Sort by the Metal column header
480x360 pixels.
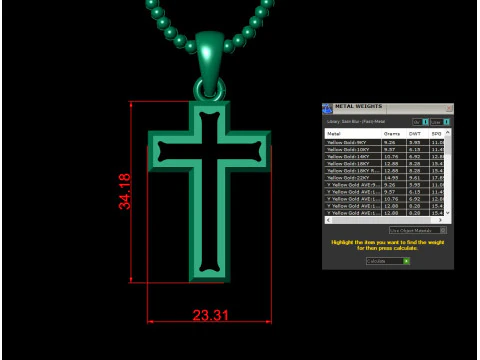pos(353,134)
